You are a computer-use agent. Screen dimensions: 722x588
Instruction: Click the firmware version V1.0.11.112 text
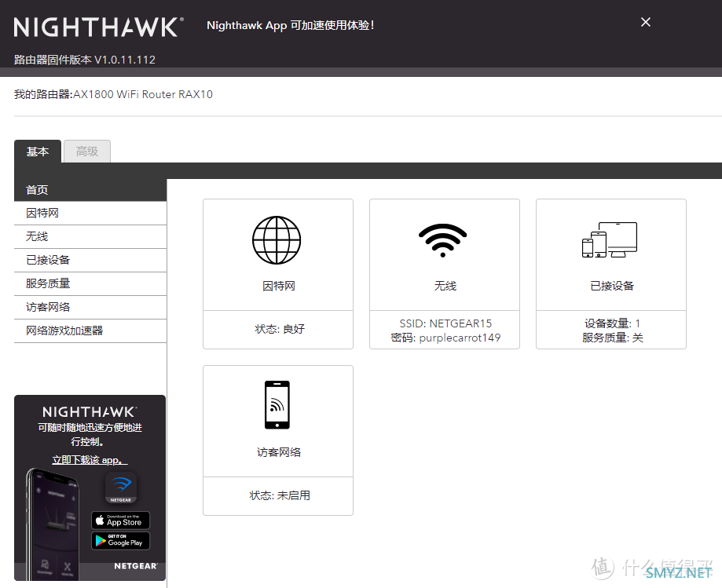(124, 60)
